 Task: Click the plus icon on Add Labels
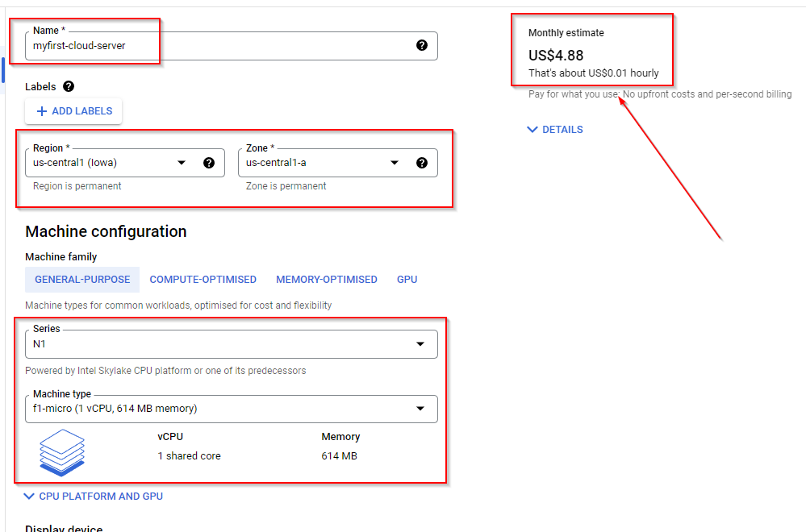(42, 111)
